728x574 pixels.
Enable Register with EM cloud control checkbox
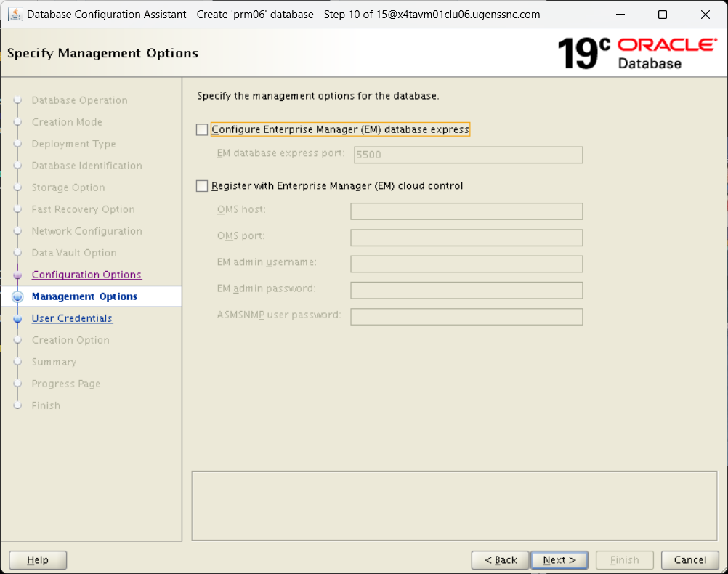pyautogui.click(x=202, y=186)
